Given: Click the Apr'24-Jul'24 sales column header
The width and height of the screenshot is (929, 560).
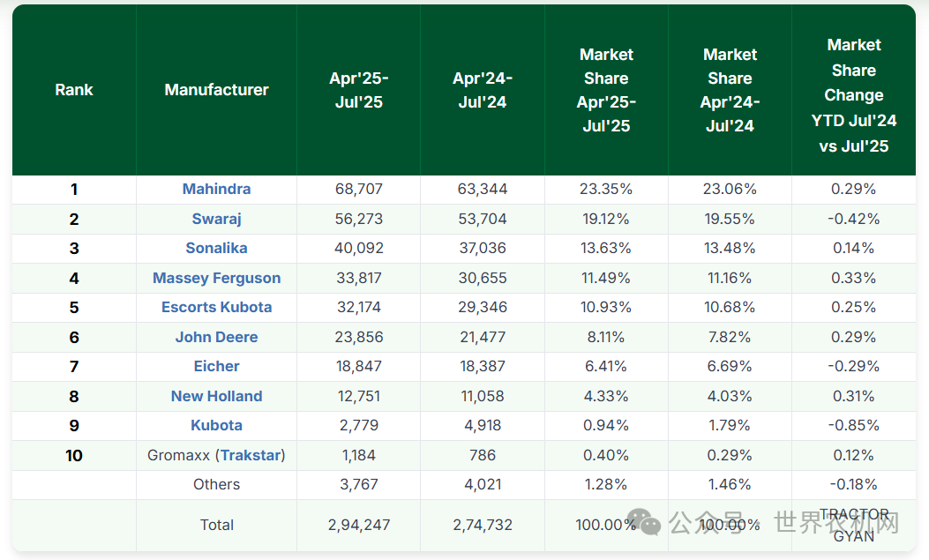Looking at the screenshot, I should pos(482,90).
